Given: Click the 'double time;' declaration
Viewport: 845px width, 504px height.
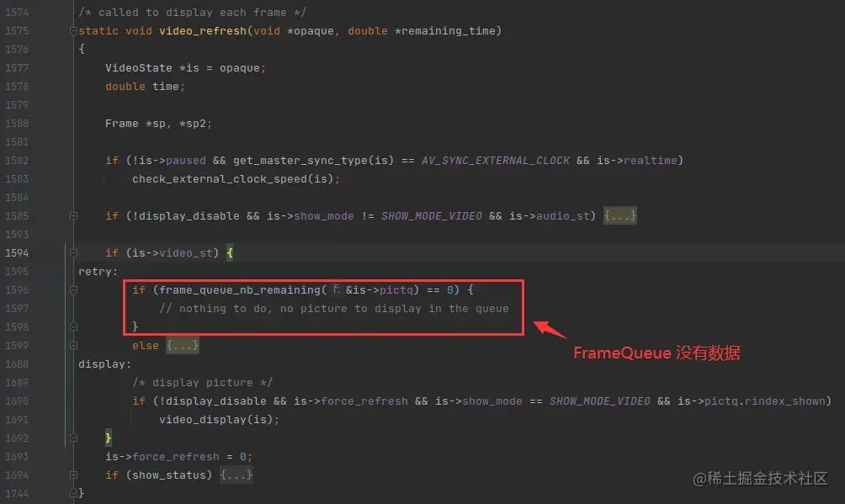Looking at the screenshot, I should pyautogui.click(x=145, y=87).
